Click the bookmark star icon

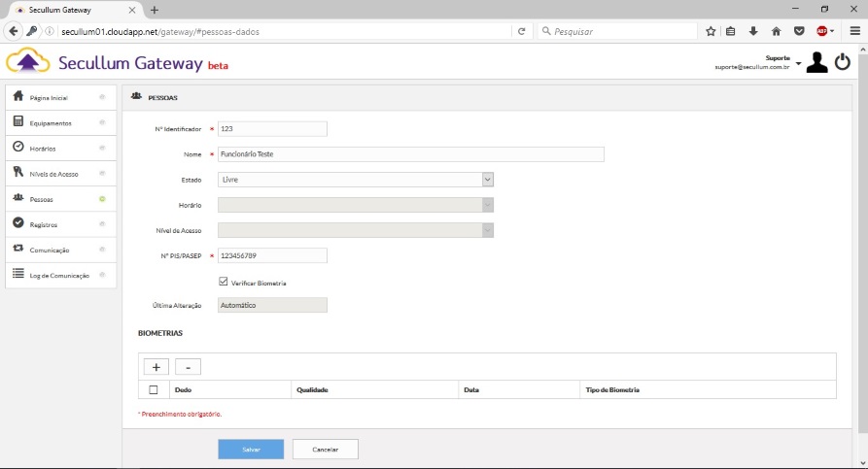(x=712, y=31)
